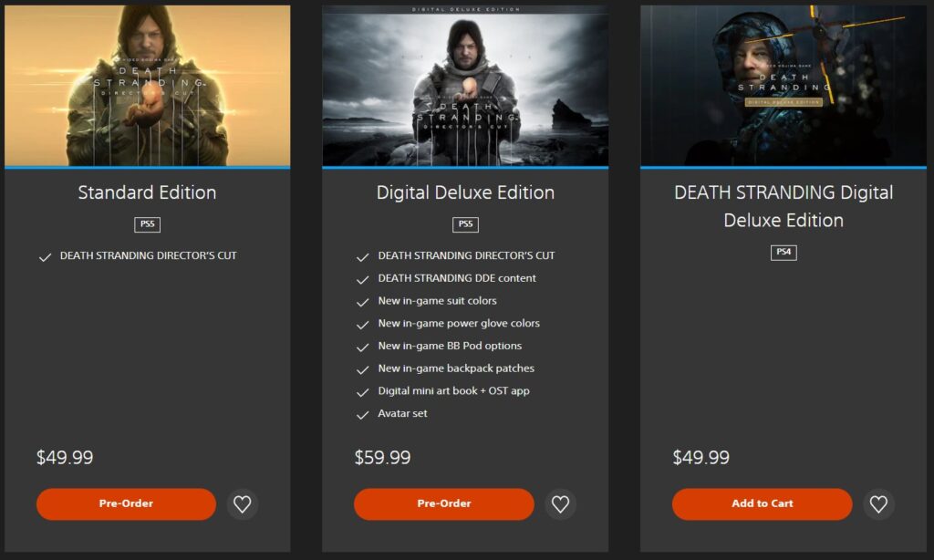Pre-Order the Digital Deluxe Edition
934x560 pixels.
444,503
